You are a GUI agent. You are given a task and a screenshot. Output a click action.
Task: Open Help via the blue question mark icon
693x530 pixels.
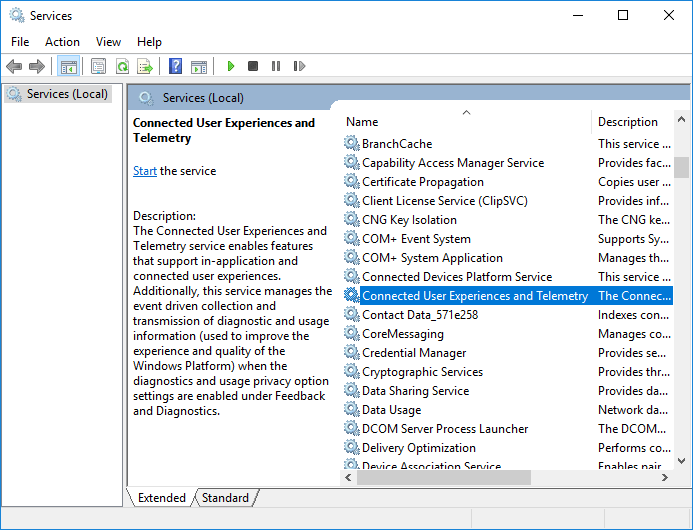tap(175, 66)
